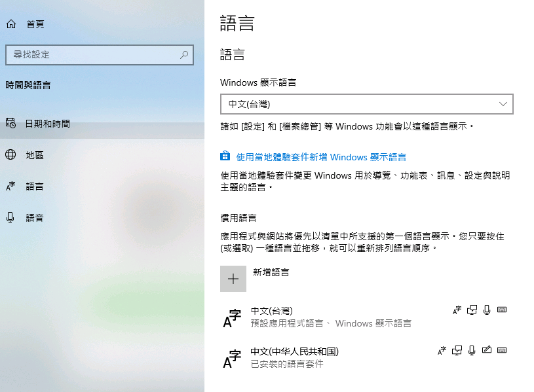Click microphone icon for 中文(中华人民共和国)
The image size is (534, 392).
(x=472, y=350)
